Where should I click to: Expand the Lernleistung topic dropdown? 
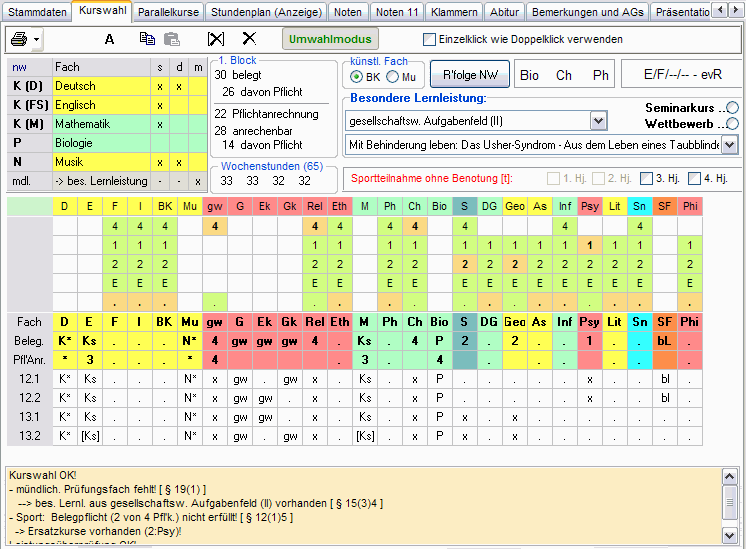pos(728,145)
